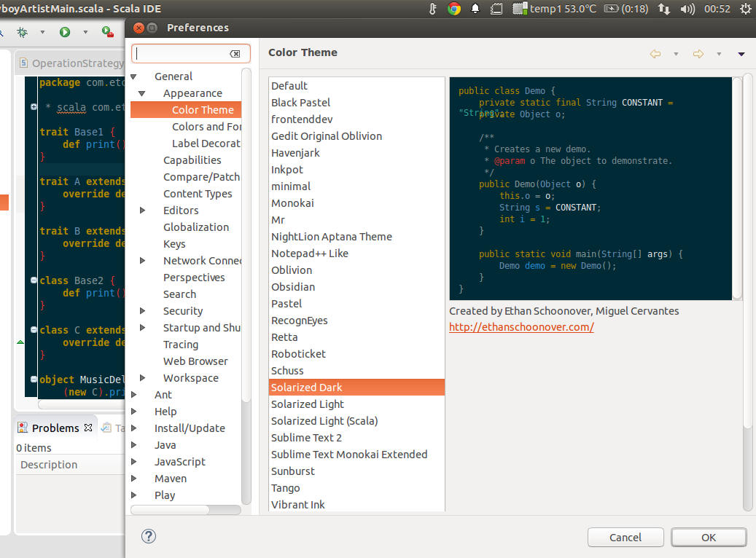Switch to OperationStrategy editor tab
Image resolution: width=756 pixels, height=558 pixels.
(71, 63)
